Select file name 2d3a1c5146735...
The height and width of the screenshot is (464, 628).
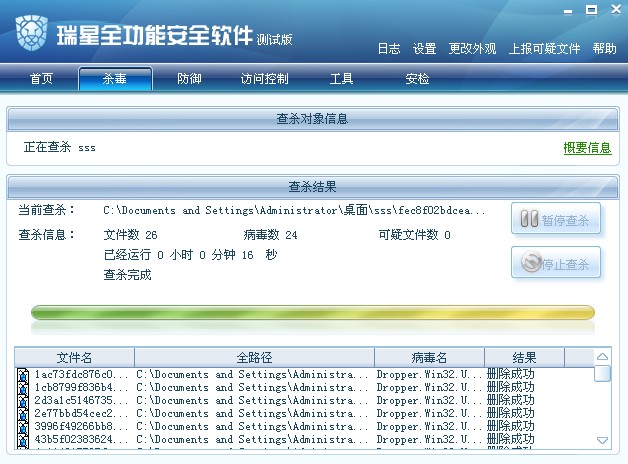[81, 400]
